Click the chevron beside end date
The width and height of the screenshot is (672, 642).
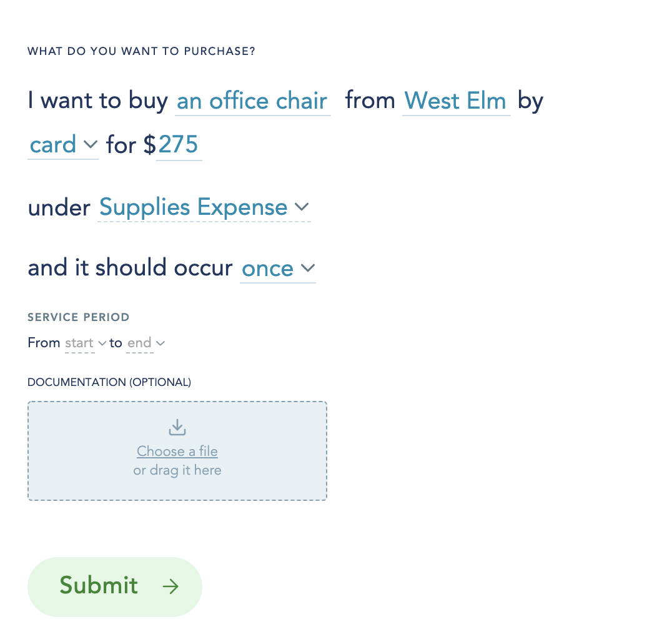click(x=161, y=343)
